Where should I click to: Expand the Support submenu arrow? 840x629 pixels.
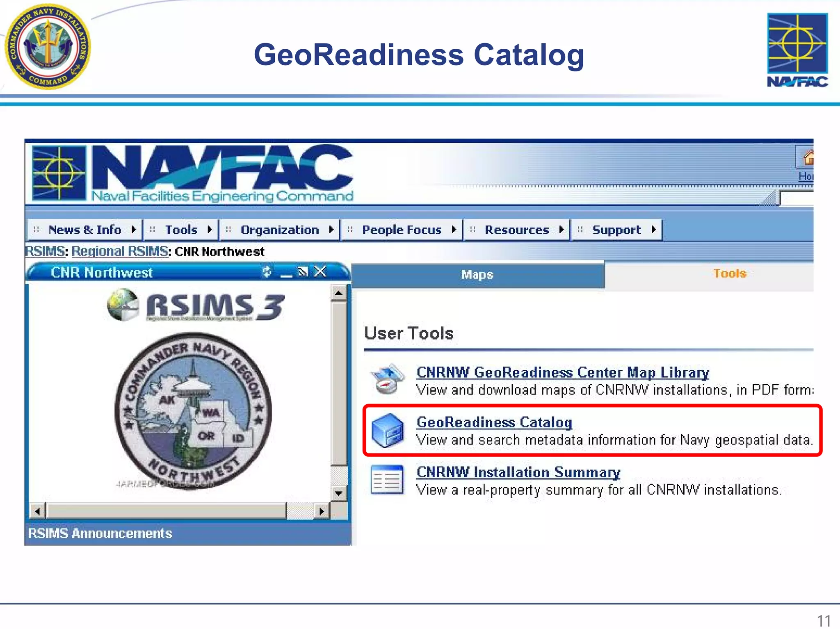click(653, 230)
